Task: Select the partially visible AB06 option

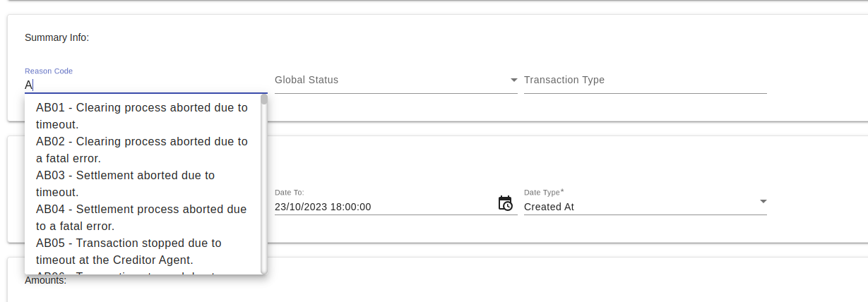Action: point(142,271)
